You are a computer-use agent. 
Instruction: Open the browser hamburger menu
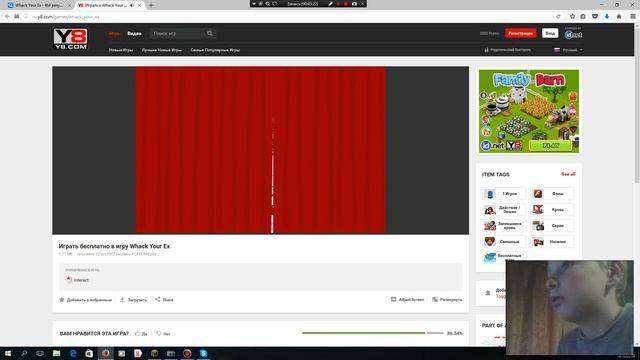point(633,16)
